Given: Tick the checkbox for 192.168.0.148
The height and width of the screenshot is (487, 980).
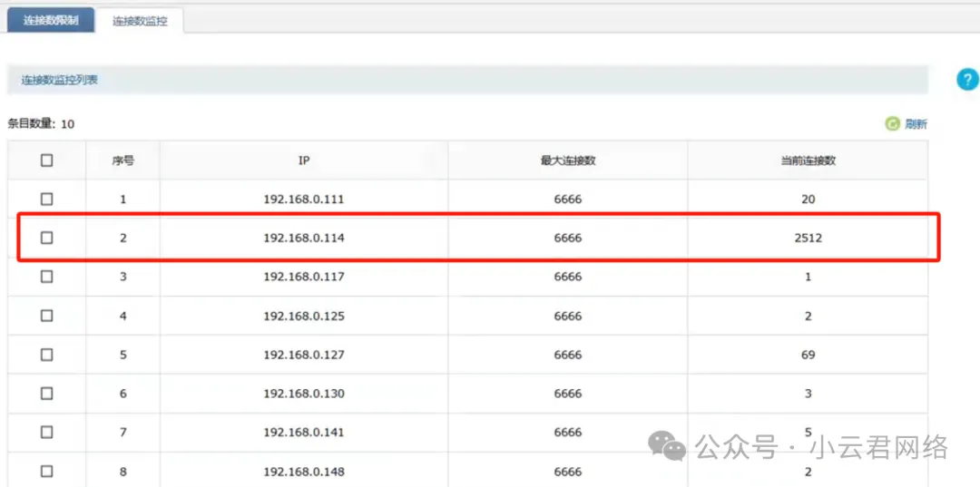Looking at the screenshot, I should pyautogui.click(x=47, y=472).
